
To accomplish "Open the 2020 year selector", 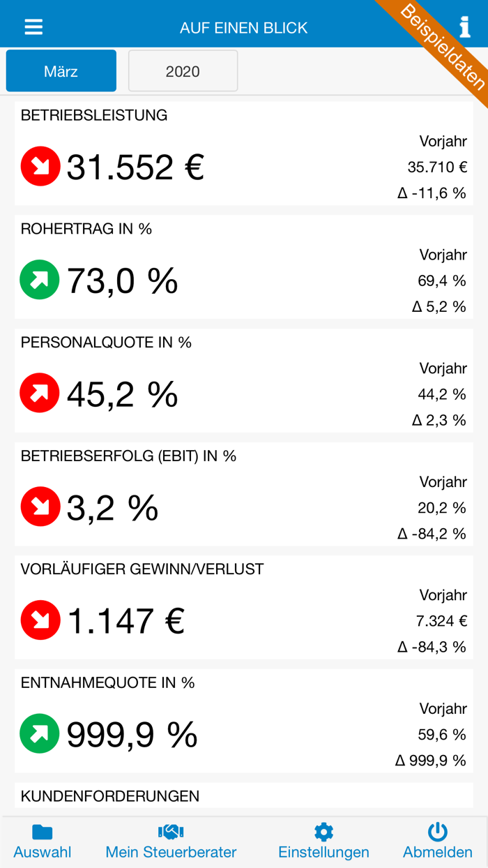I will coord(183,70).
